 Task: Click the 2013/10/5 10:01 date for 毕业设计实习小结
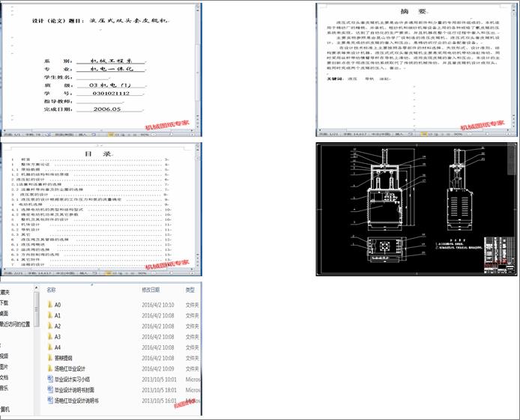pos(159,380)
